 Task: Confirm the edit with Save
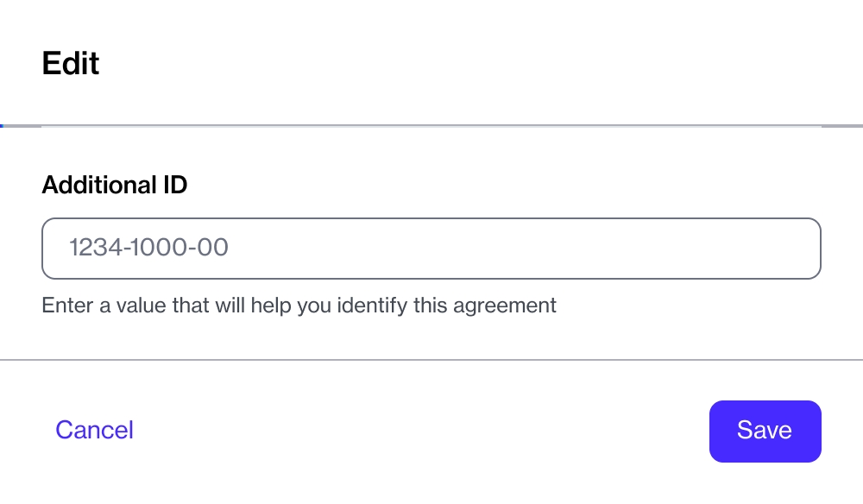pyautogui.click(x=765, y=431)
